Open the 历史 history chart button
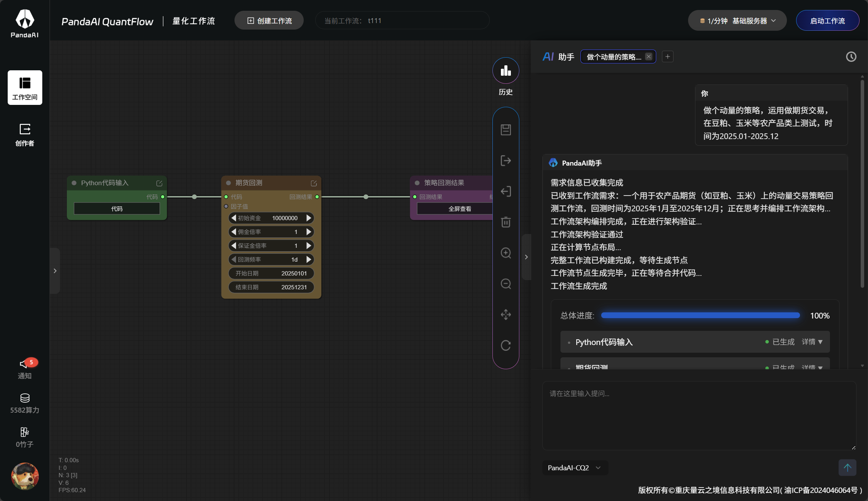 (506, 71)
